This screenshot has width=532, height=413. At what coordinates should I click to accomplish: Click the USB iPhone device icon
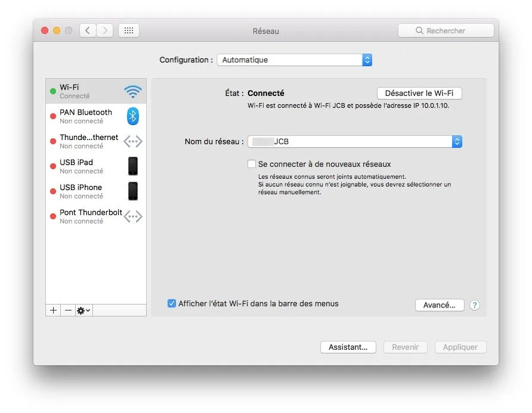pos(132,191)
